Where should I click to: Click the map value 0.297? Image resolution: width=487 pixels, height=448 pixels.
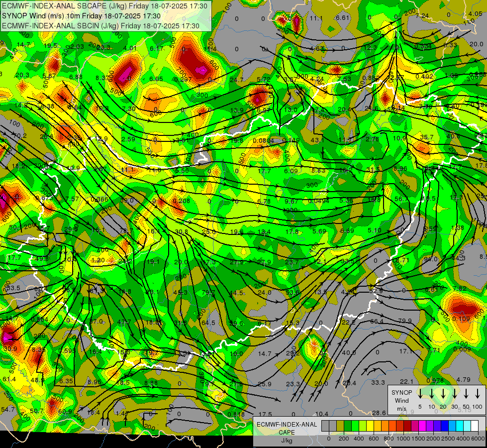coord(183,79)
